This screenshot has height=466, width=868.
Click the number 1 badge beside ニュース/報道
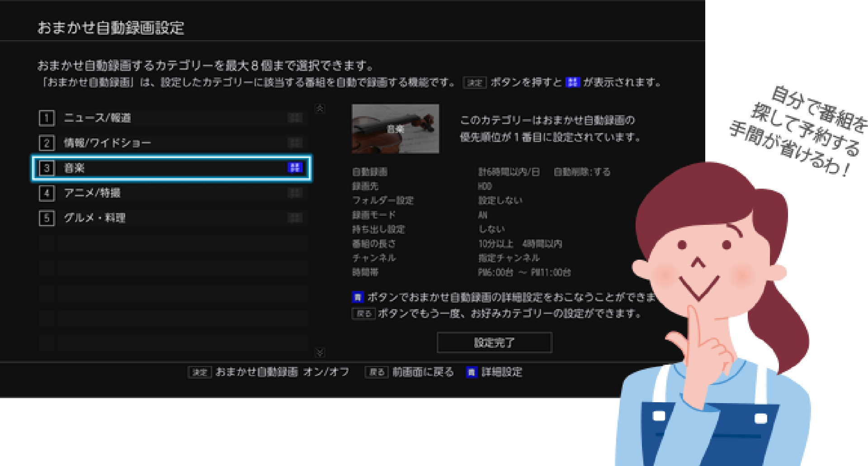coord(47,118)
